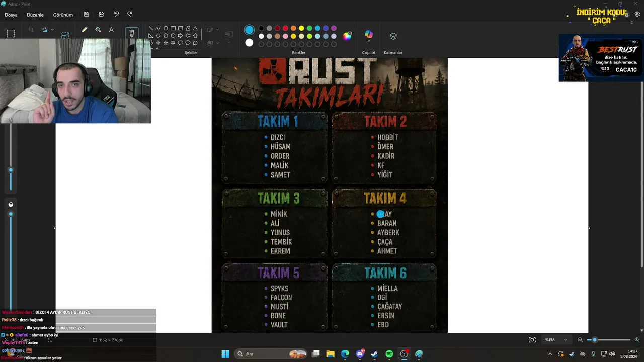Open the Katmanlar layers panel

tap(393, 36)
